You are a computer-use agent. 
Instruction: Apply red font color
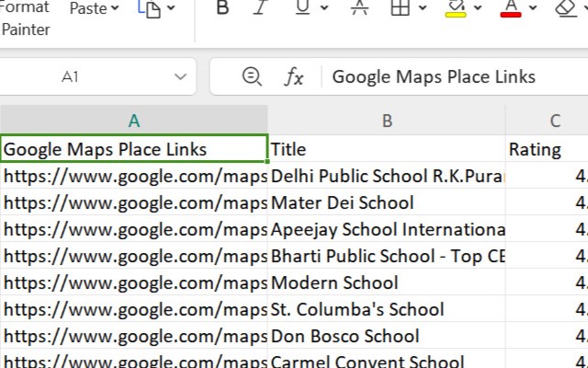511,8
